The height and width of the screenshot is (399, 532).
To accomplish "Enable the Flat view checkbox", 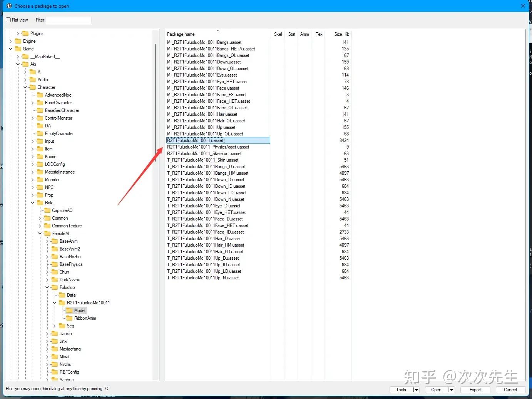I will coord(8,20).
